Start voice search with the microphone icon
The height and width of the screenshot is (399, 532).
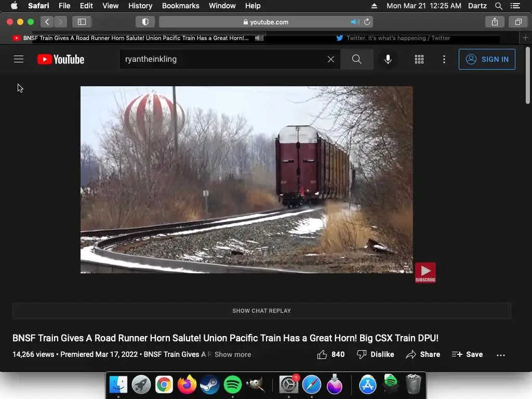[388, 59]
